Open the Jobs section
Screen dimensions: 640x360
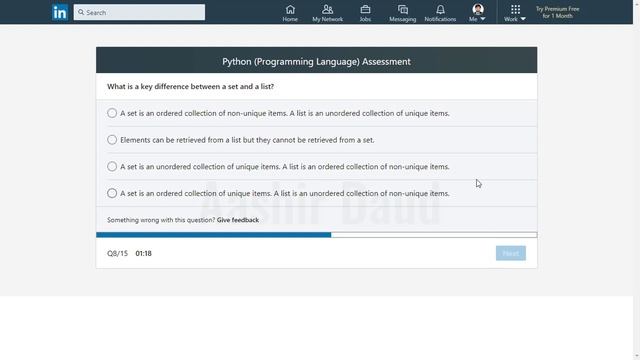(x=365, y=13)
